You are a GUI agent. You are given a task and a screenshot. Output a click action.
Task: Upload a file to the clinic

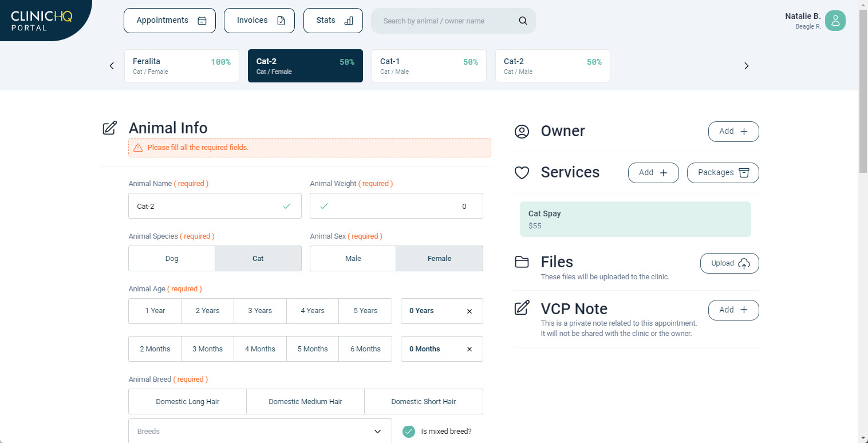coord(729,263)
